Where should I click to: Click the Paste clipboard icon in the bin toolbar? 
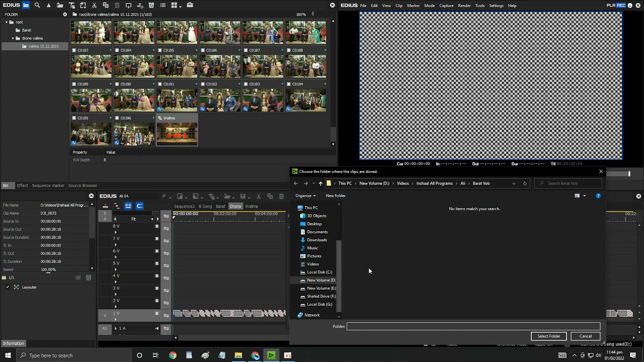coord(117,5)
